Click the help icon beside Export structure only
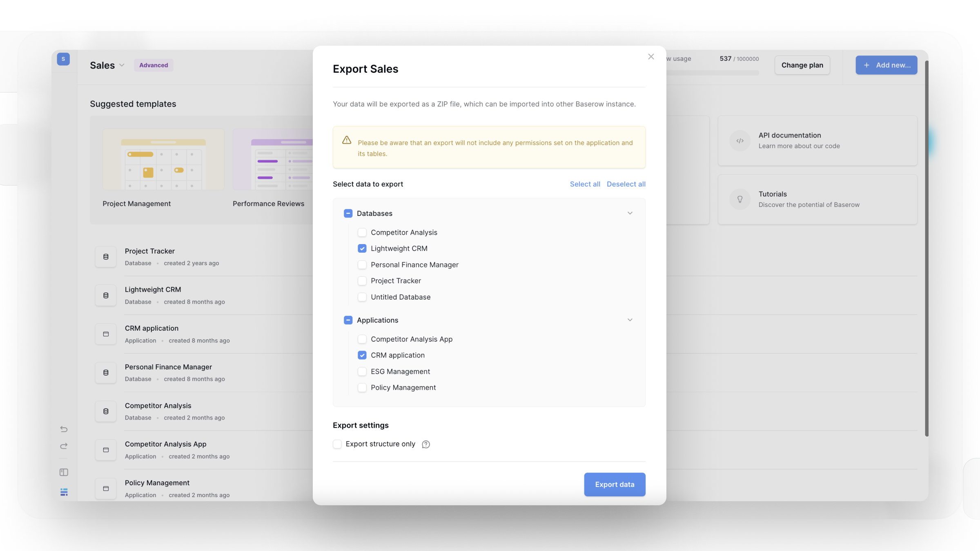The image size is (980, 551). [426, 444]
